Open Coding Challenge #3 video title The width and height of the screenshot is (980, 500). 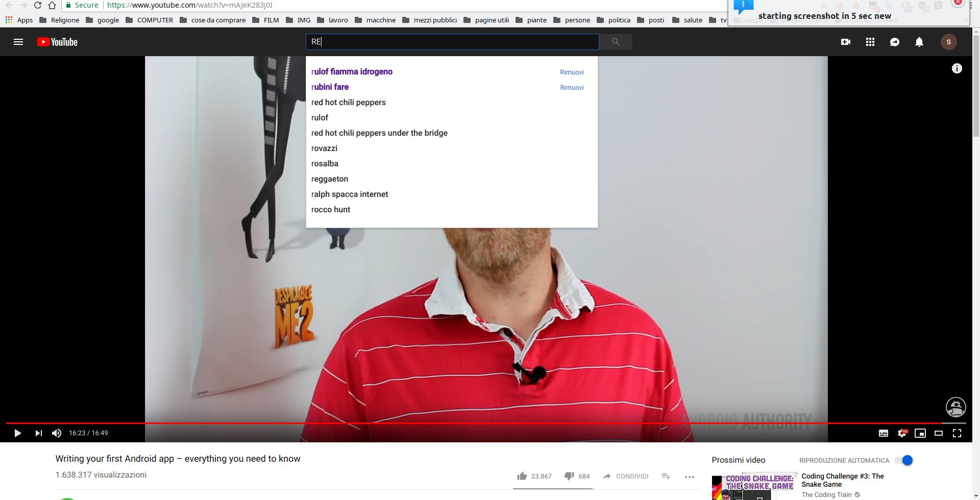click(843, 480)
